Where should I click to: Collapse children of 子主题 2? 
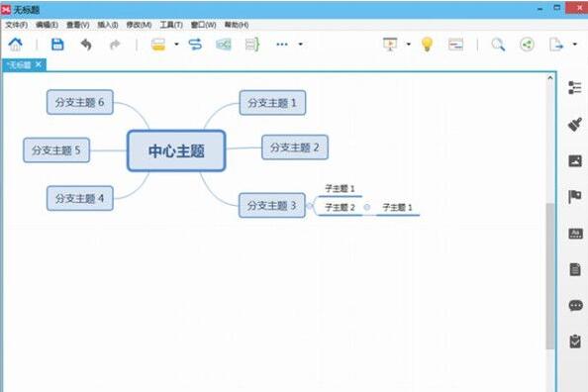point(367,207)
